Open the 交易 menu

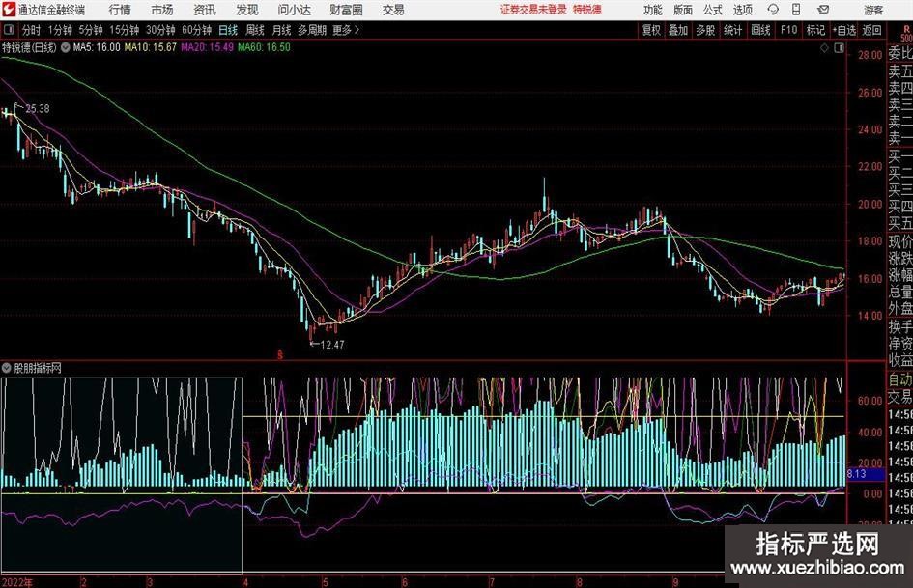393,10
